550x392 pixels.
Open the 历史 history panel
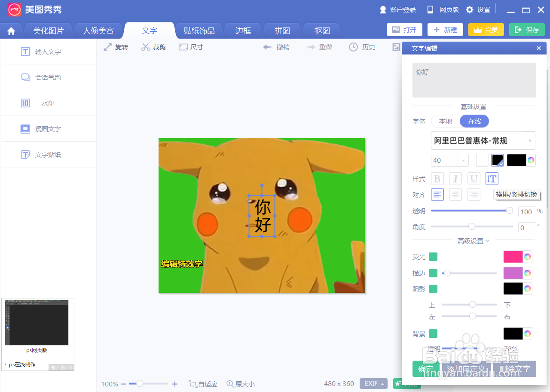pos(362,47)
